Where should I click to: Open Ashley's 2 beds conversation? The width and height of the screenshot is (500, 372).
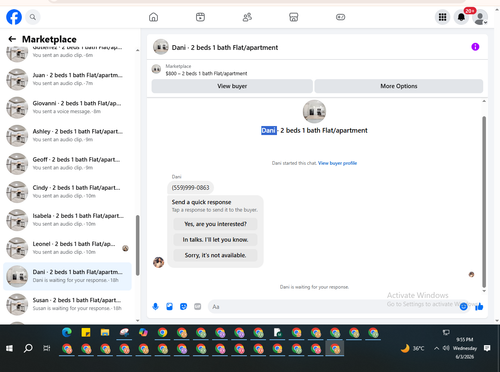[68, 136]
